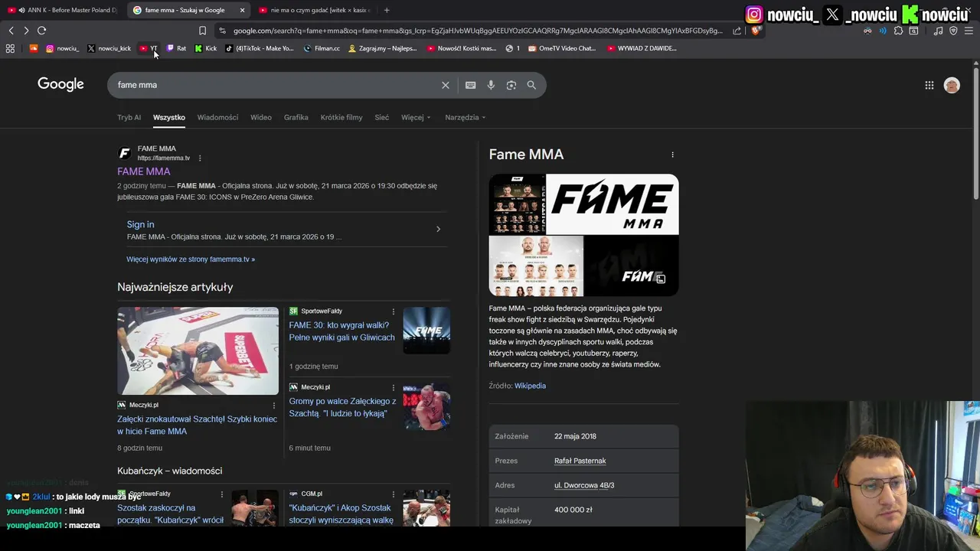The width and height of the screenshot is (980, 551).
Task: Open the knockout photo article thumbnail
Action: [x=198, y=351]
